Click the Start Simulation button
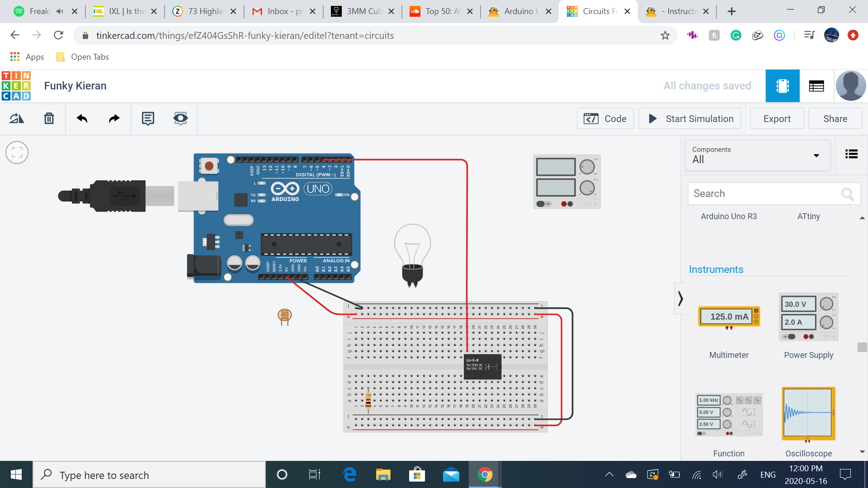Image resolution: width=868 pixels, height=488 pixels. pyautogui.click(x=689, y=118)
